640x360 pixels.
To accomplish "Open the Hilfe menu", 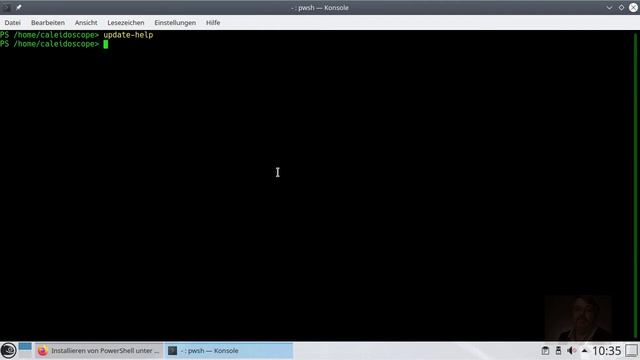I will point(213,23).
